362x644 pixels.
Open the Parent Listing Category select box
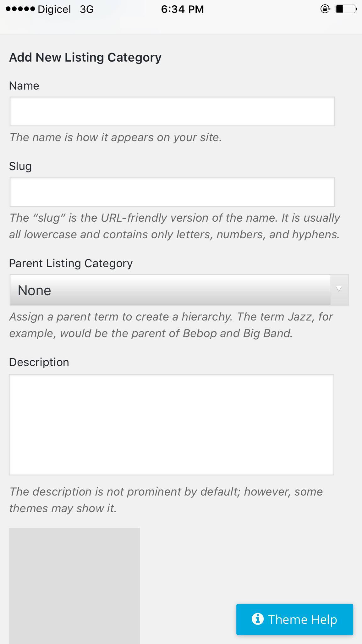[x=179, y=290]
